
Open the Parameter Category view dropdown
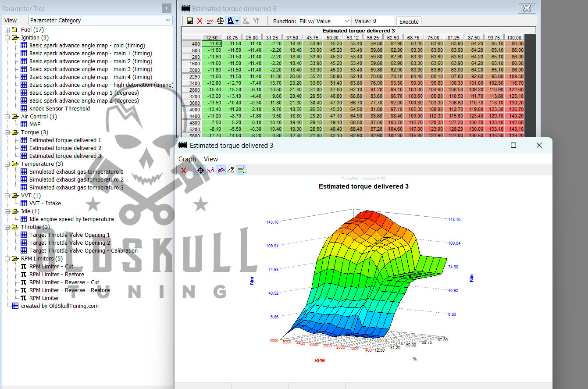point(101,20)
